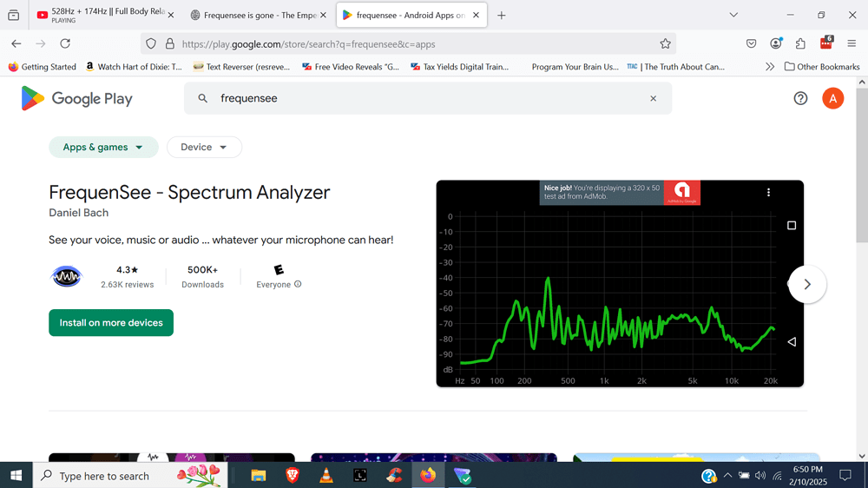Click the browser address bar URL
This screenshot has height=488, width=868.
[308, 43]
